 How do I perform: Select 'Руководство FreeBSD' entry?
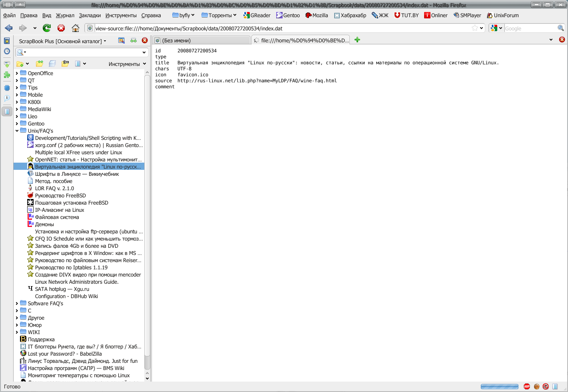pos(60,195)
